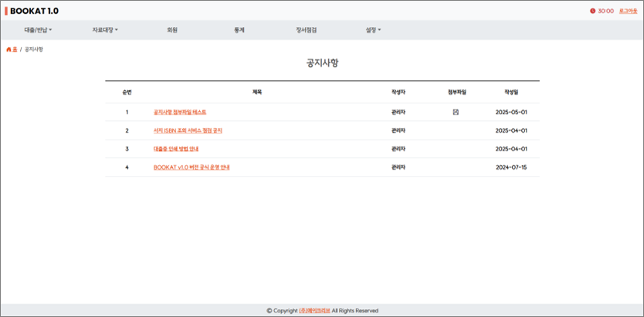Expand the 대출/반납 dropdown menu
The width and height of the screenshot is (644, 317).
point(38,30)
